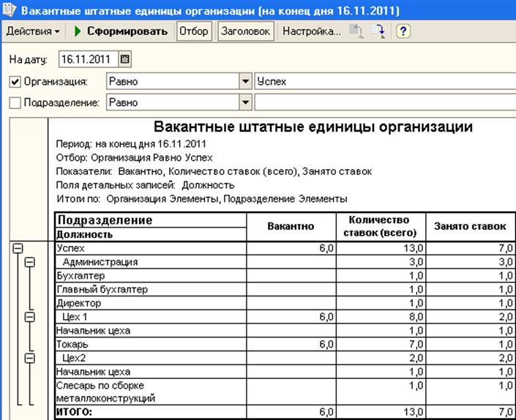Click Успех total rates value 13,0
516x420 pixels.
(x=381, y=248)
